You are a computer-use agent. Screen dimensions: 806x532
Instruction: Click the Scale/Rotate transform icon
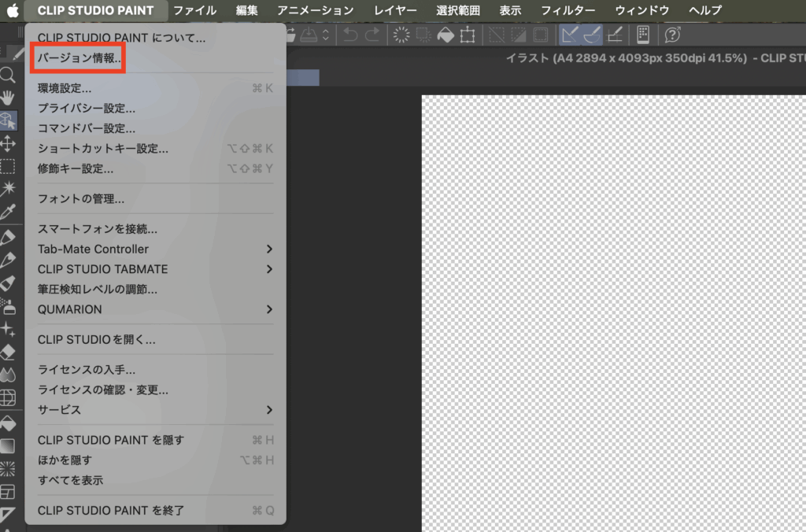[x=468, y=35]
